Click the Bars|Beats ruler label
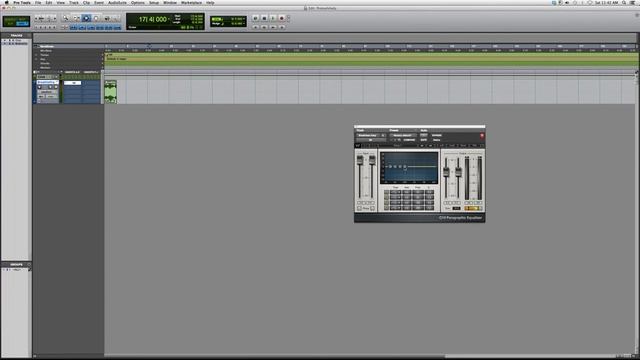 coord(47,47)
